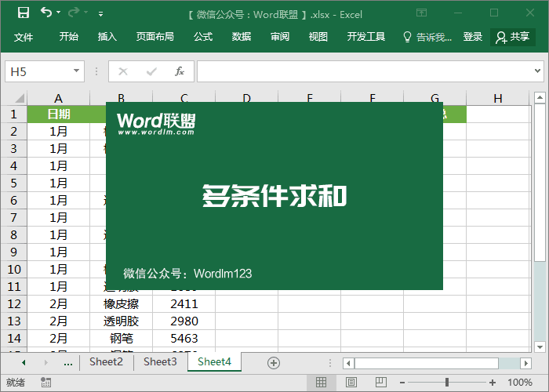
Task: Click the New Sheet plus button
Action: coord(274,363)
